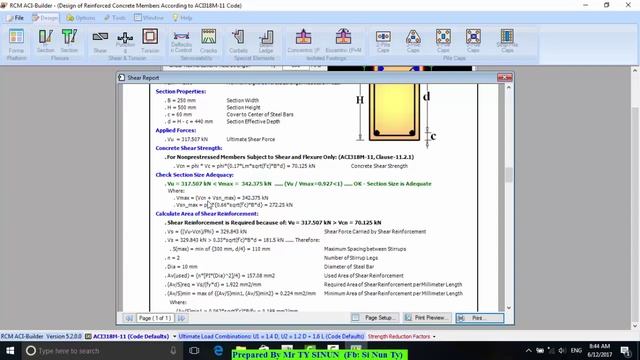
Task: Open the Options menu
Action: click(x=80, y=18)
